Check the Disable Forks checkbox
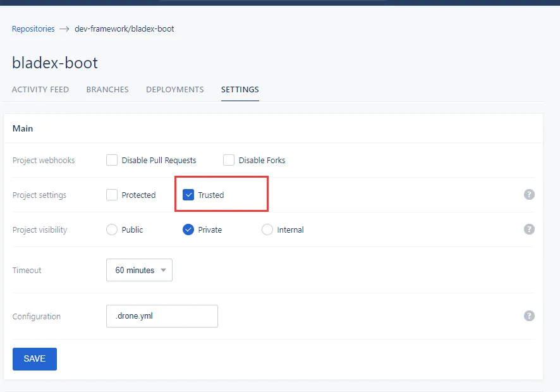This screenshot has width=560, height=392. (229, 160)
